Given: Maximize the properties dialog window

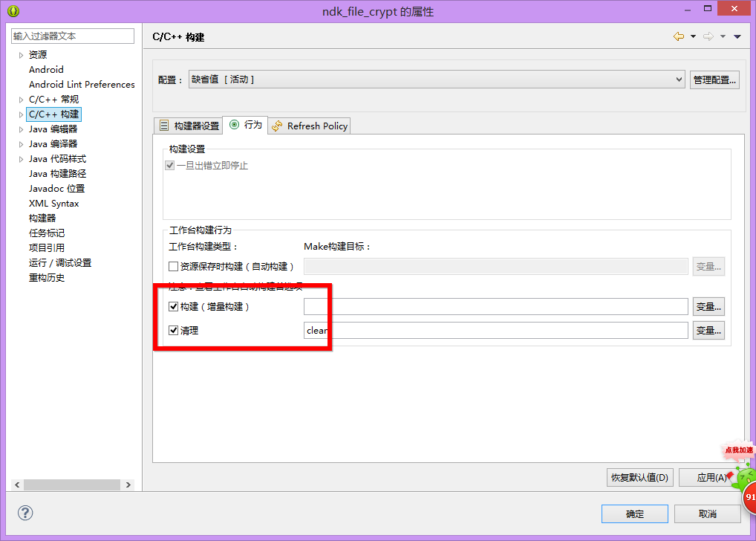Looking at the screenshot, I should pos(707,9).
